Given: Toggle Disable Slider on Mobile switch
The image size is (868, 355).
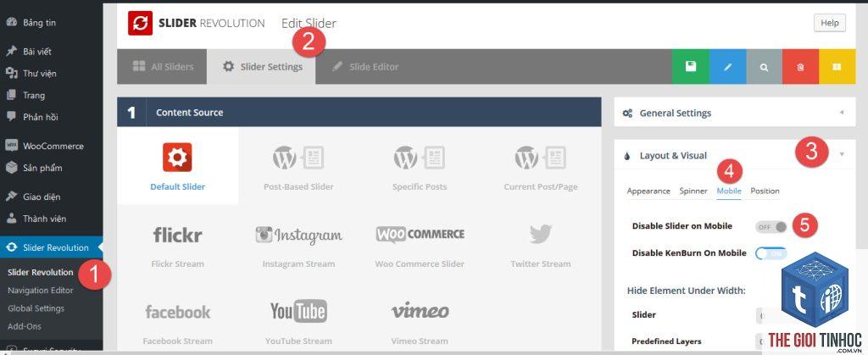Looking at the screenshot, I should click(771, 227).
